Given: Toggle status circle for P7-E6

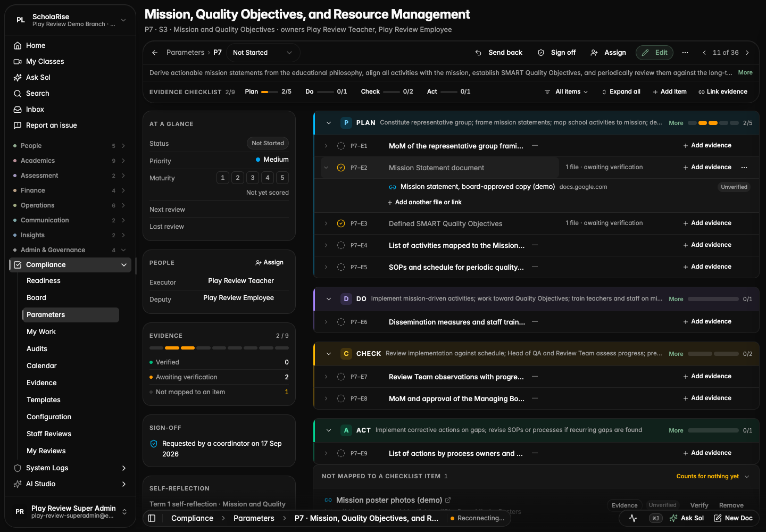Looking at the screenshot, I should coord(341,322).
